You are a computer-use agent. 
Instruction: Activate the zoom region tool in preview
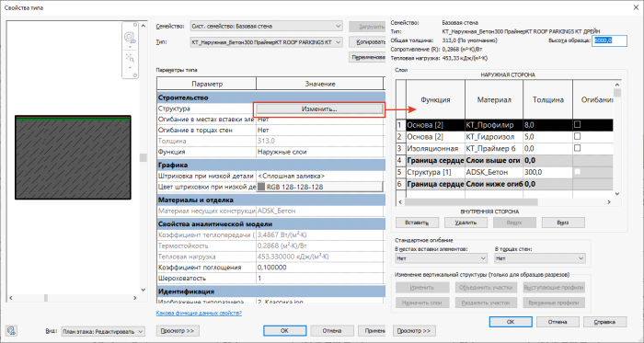tap(130, 58)
